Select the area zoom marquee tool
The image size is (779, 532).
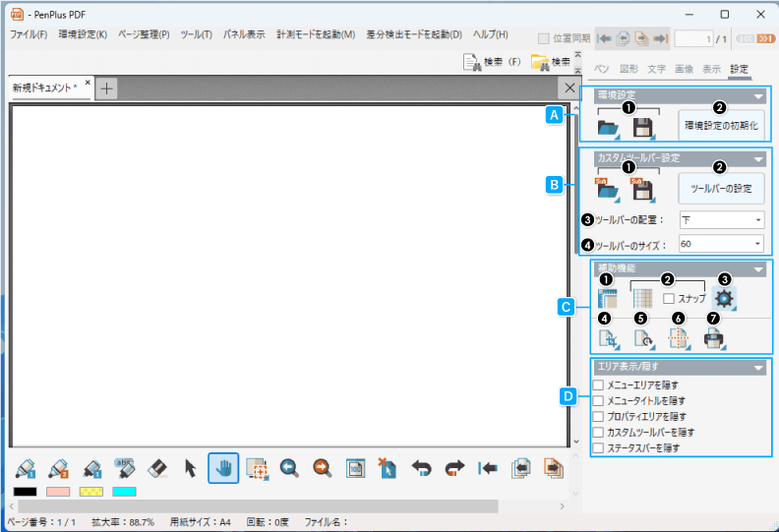click(257, 468)
